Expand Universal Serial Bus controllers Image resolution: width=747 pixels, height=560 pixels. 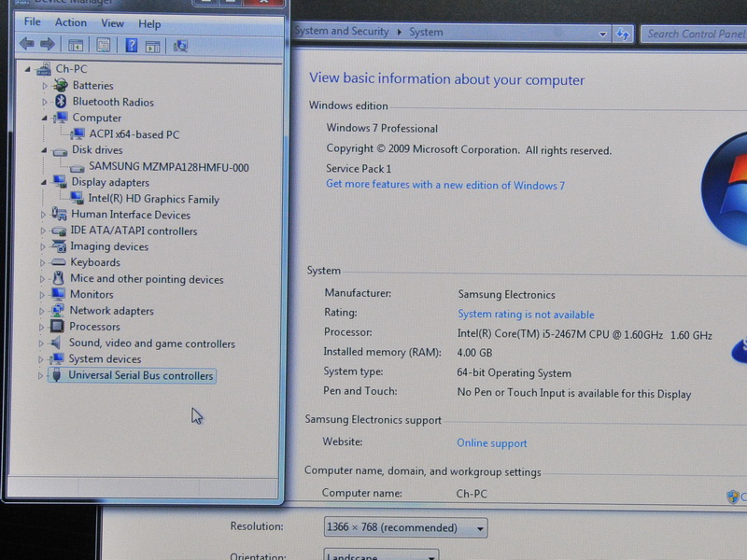(x=40, y=376)
